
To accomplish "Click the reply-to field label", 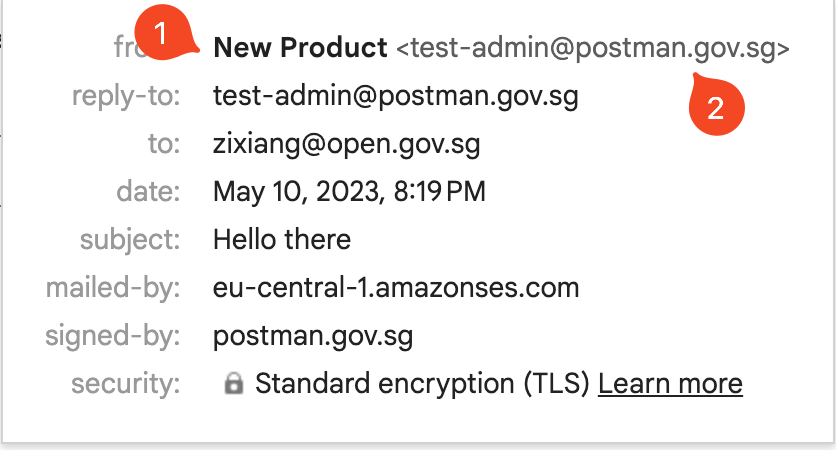I will tap(126, 97).
